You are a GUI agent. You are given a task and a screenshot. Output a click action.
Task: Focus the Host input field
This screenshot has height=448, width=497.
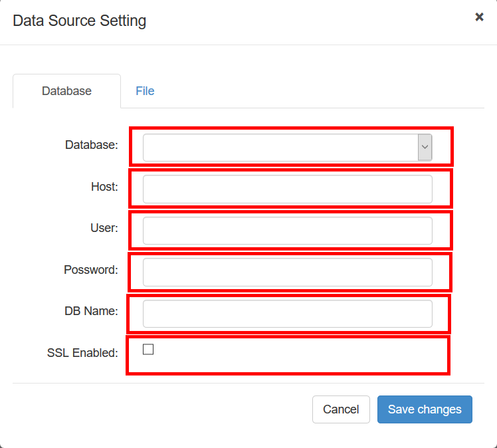click(x=287, y=189)
